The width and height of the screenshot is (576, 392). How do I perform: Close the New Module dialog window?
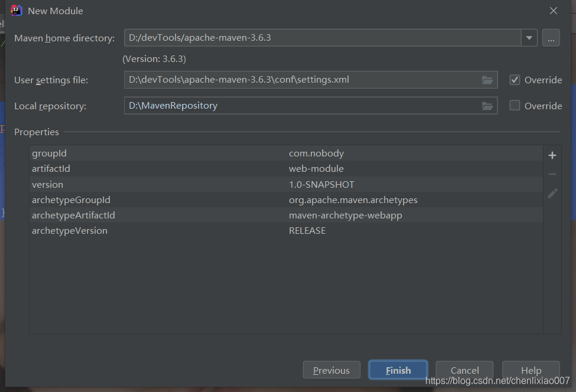point(553,11)
